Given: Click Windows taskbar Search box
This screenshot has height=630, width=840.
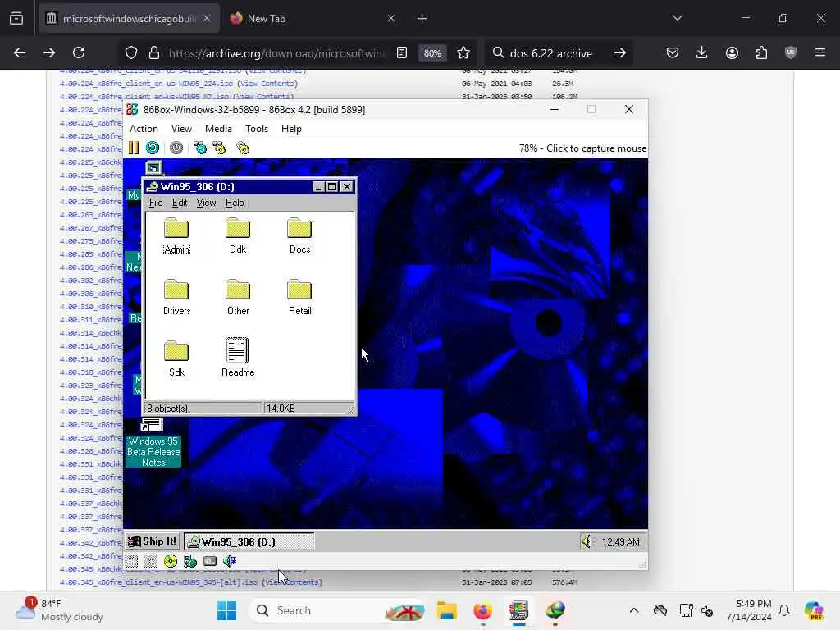Looking at the screenshot, I should pyautogui.click(x=337, y=610).
